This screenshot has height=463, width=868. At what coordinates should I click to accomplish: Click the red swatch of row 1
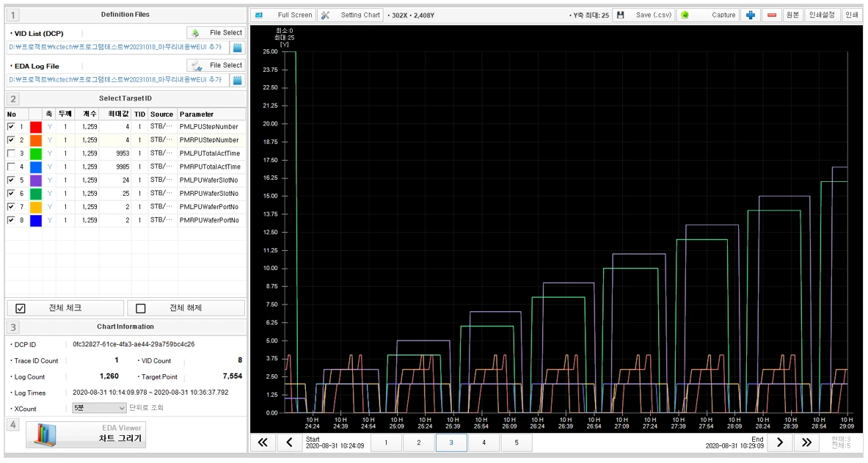coord(35,127)
